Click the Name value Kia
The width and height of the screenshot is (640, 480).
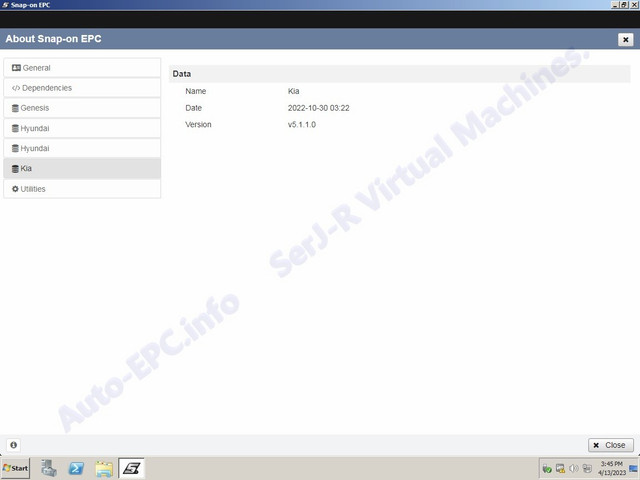(293, 91)
